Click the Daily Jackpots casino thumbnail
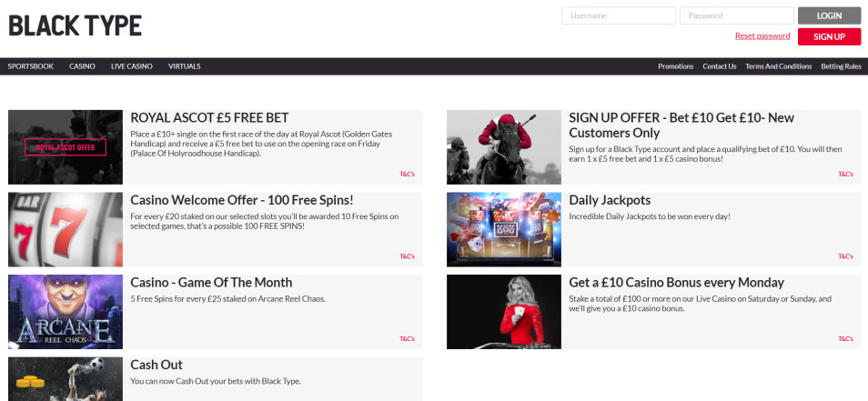Viewport: 868px width, 401px height. pos(504,229)
